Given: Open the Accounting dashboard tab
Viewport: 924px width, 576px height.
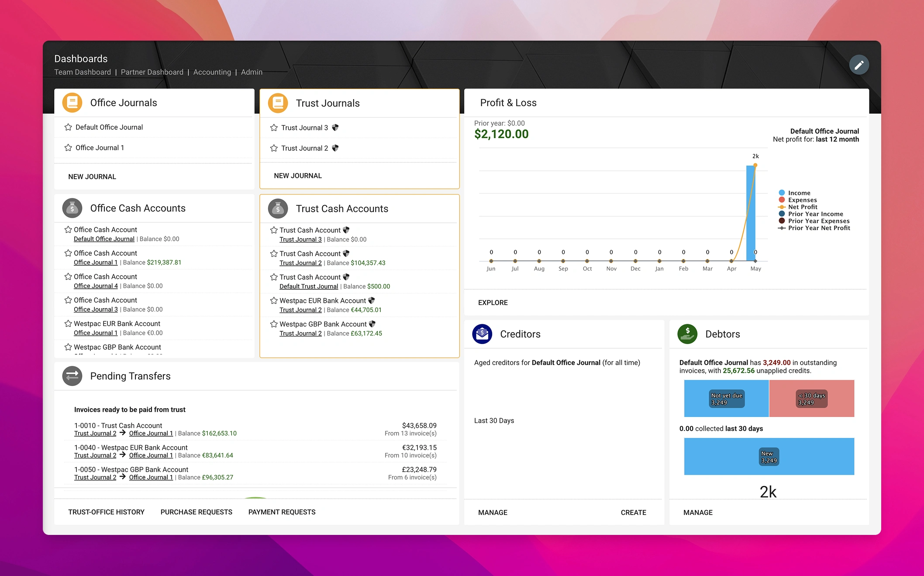Looking at the screenshot, I should [212, 72].
